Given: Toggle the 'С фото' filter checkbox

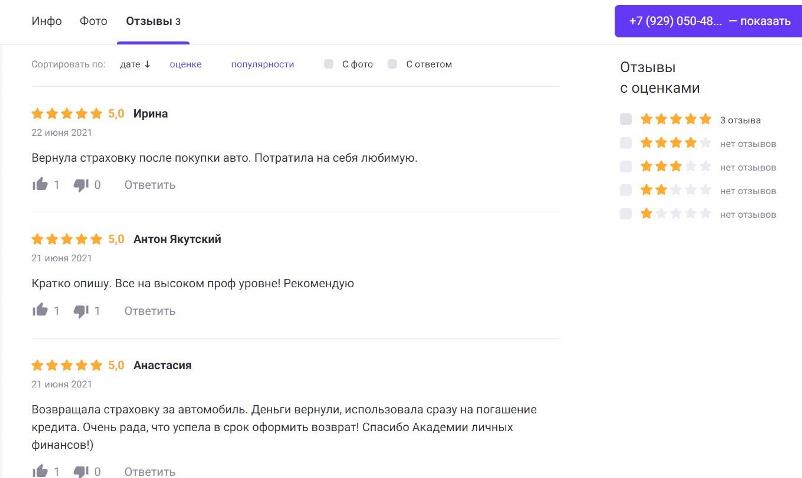Looking at the screenshot, I should point(328,64).
